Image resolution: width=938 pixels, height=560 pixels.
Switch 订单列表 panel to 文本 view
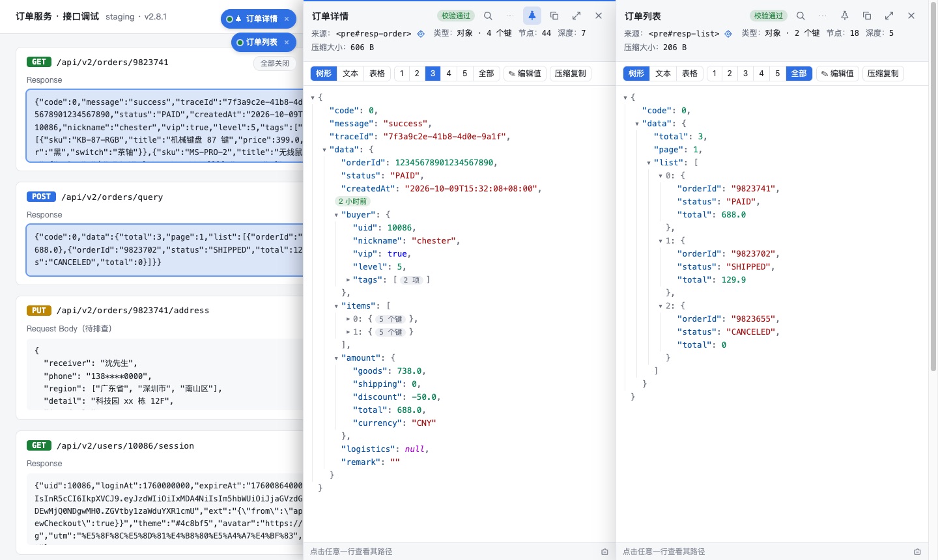coord(663,74)
